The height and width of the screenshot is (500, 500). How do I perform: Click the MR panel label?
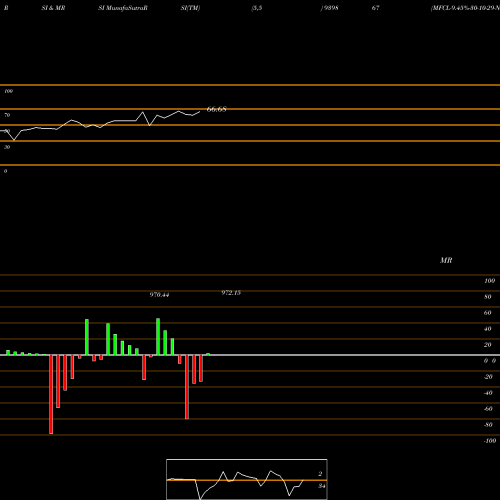point(446,260)
